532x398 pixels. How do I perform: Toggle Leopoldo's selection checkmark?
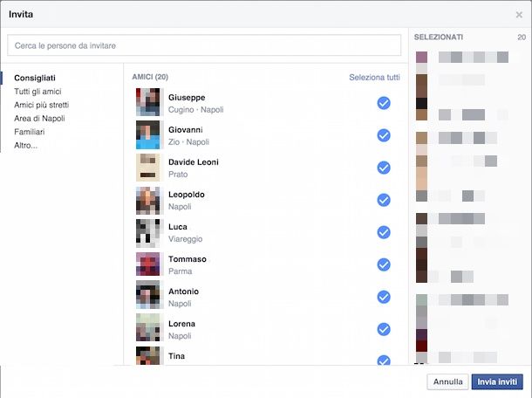tap(384, 200)
